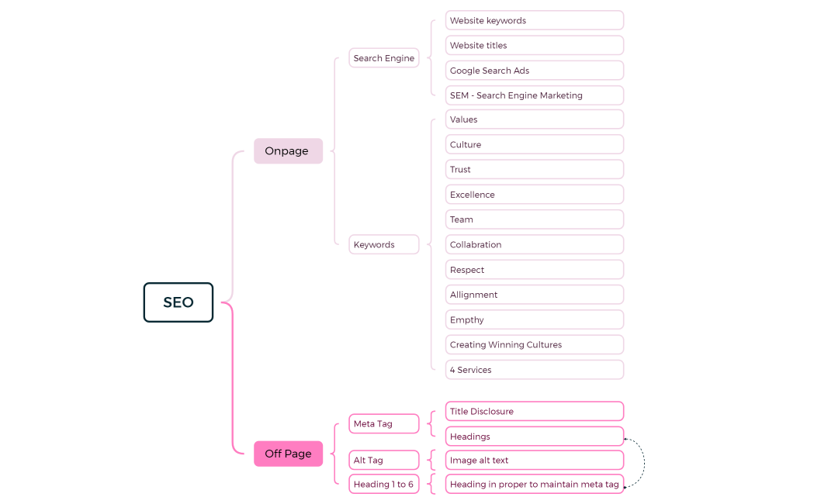The height and width of the screenshot is (504, 814).
Task: Select the Meta Tag node
Action: pyautogui.click(x=383, y=424)
